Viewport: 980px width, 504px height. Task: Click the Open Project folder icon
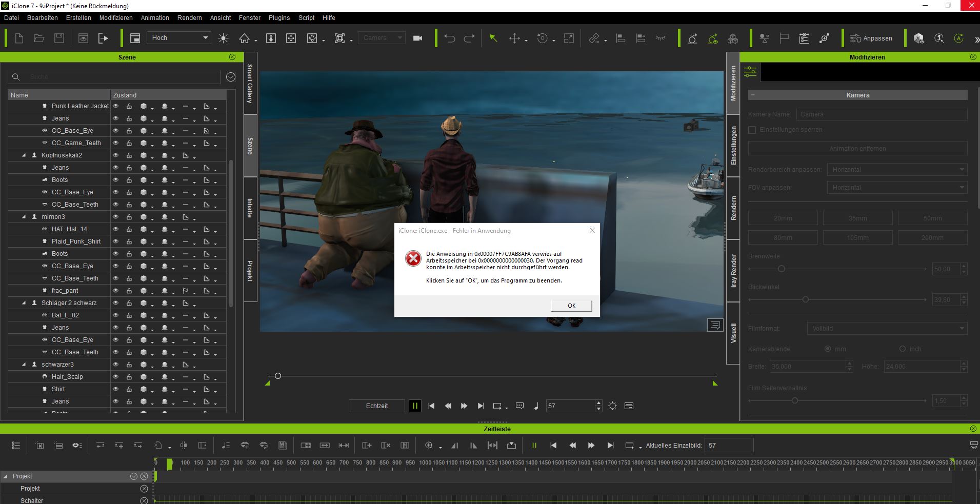tap(39, 38)
